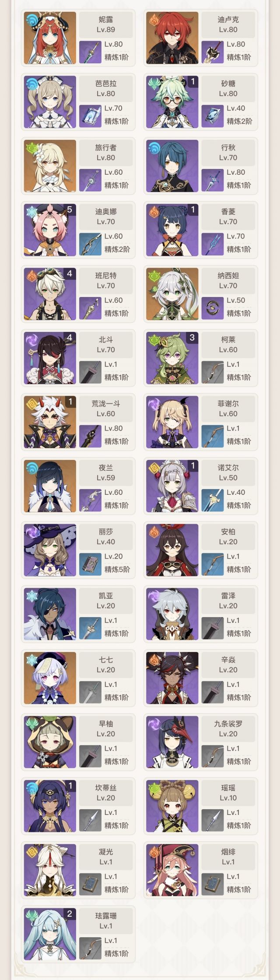Image resolution: width=280 pixels, height=980 pixels.
Task: Open Sucrose's character portrait
Action: click(x=172, y=102)
